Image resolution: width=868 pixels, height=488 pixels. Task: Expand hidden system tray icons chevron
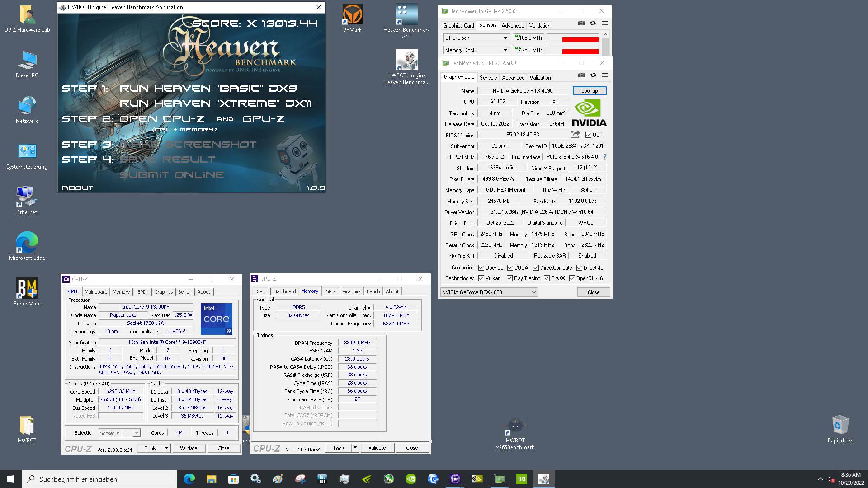pos(820,479)
